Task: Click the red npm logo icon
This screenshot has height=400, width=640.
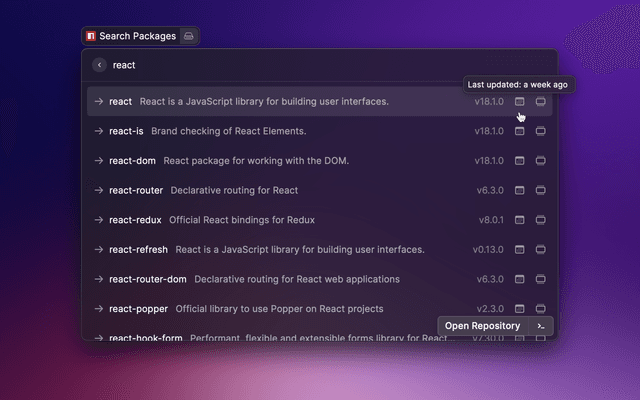Action: (x=91, y=36)
